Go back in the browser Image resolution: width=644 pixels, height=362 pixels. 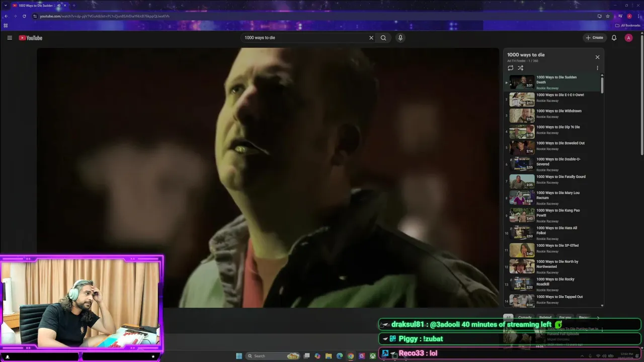point(6,16)
